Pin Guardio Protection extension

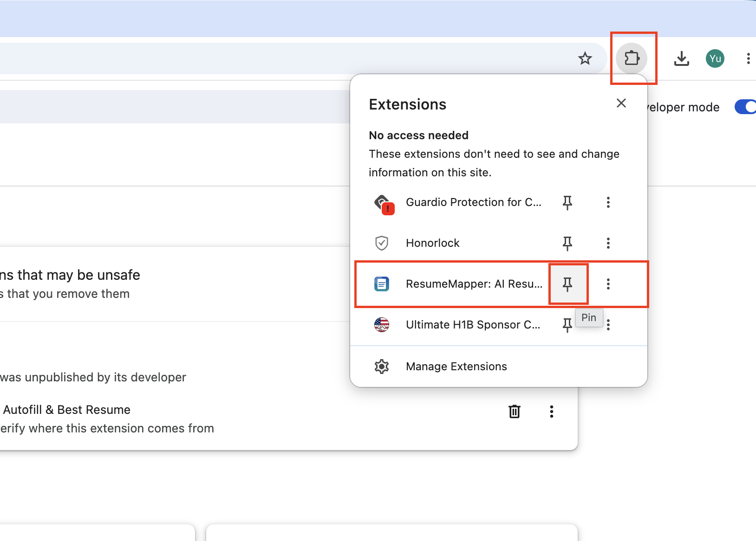tap(567, 202)
